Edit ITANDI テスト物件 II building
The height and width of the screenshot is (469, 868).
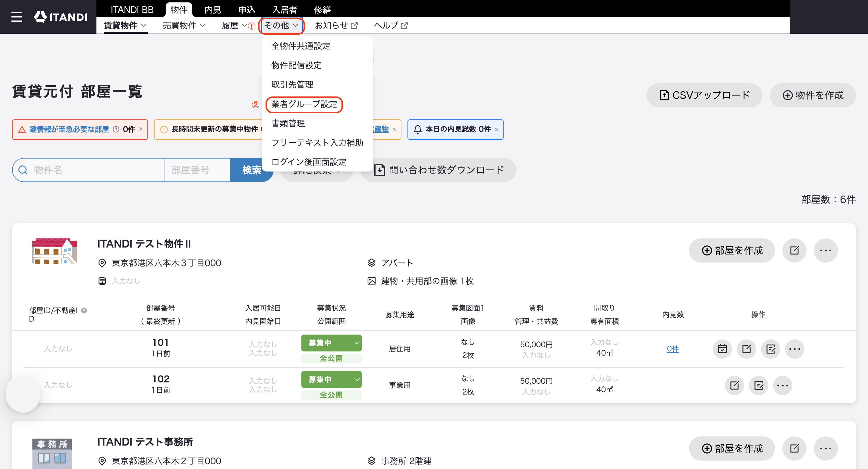coord(794,250)
